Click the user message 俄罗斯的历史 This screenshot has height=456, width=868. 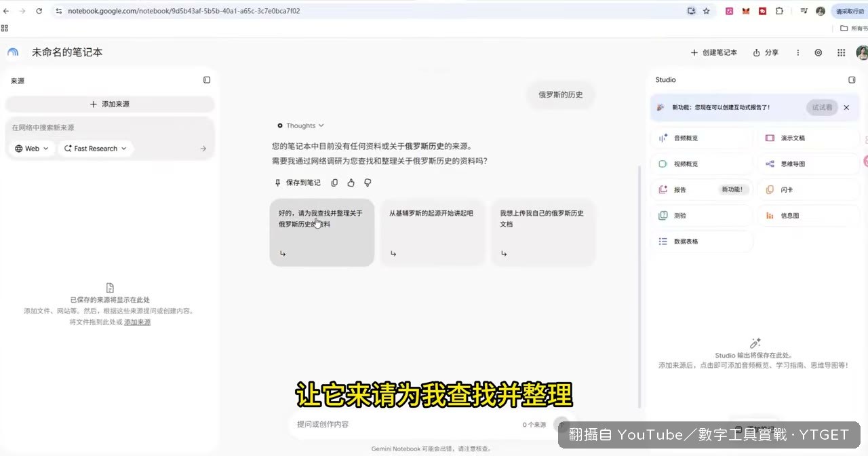coord(561,94)
